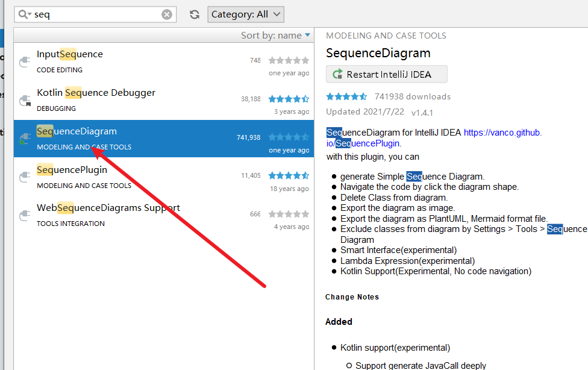The width and height of the screenshot is (588, 370).
Task: Click the refresh plugin list icon
Action: point(195,14)
